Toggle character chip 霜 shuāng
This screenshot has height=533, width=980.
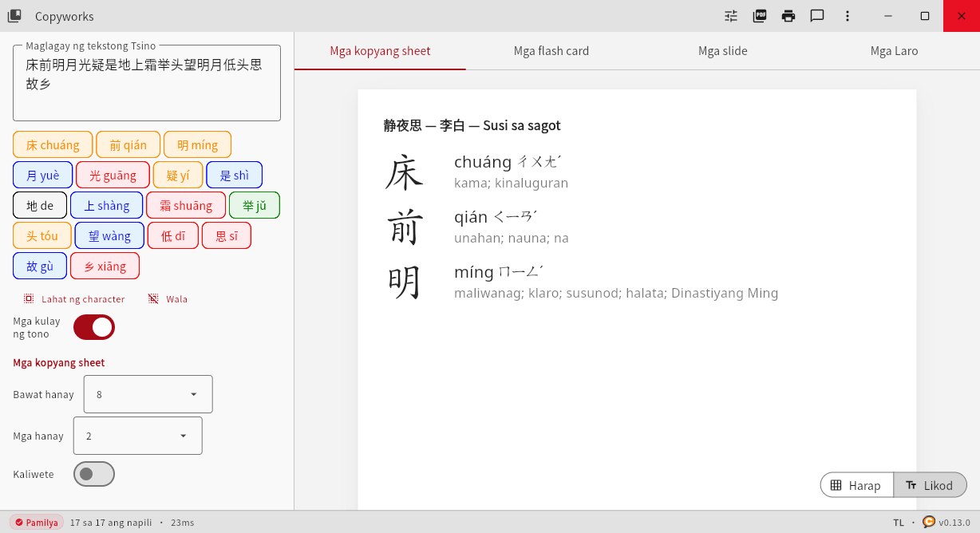pyautogui.click(x=186, y=205)
